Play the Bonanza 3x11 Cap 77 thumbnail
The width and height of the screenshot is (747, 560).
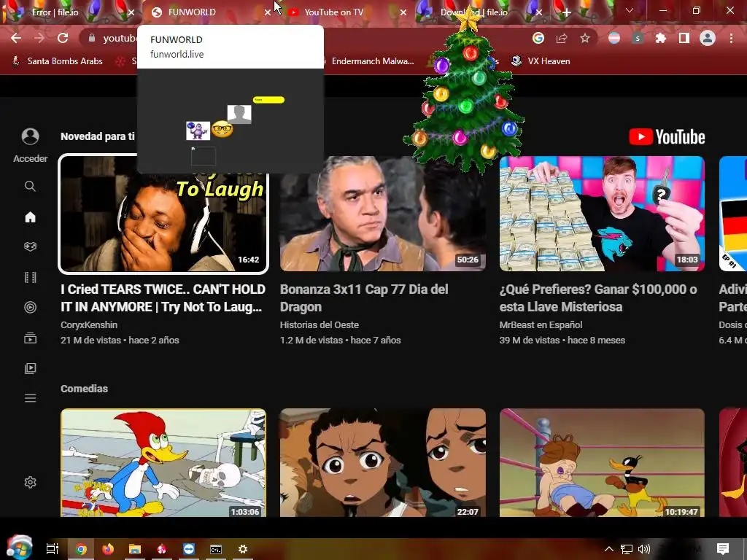pos(383,214)
